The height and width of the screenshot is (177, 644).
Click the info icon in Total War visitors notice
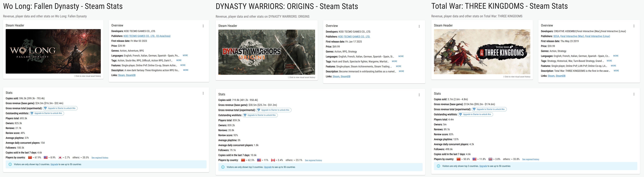(x=438, y=166)
